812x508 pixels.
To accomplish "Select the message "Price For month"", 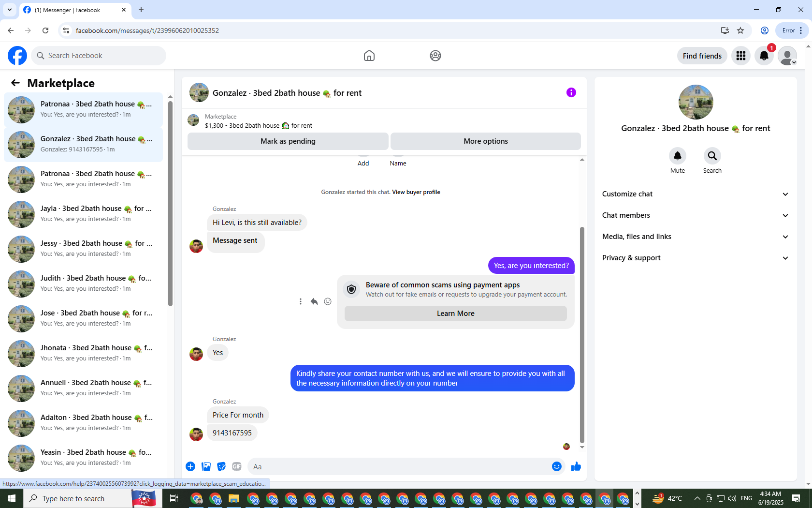I will [x=238, y=415].
